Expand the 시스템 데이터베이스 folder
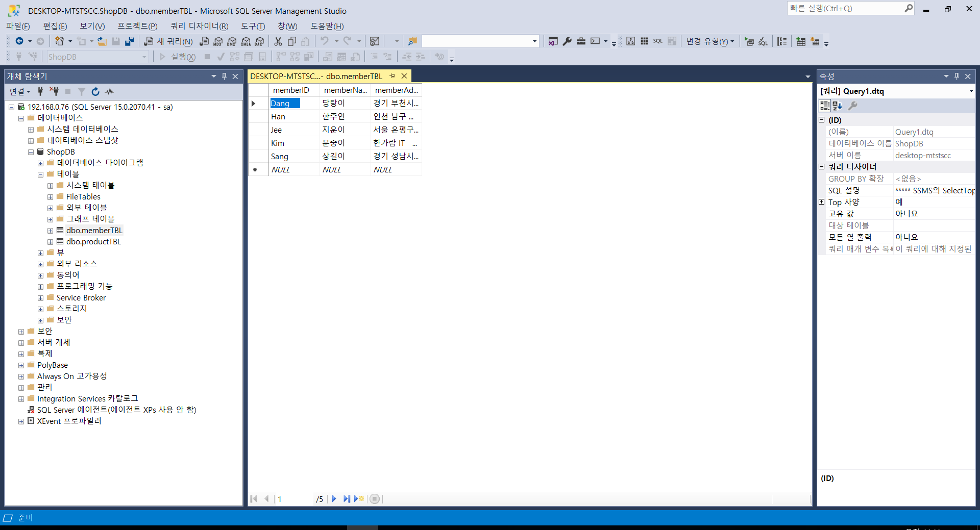Screen dimensions: 980x530 (x=31, y=130)
